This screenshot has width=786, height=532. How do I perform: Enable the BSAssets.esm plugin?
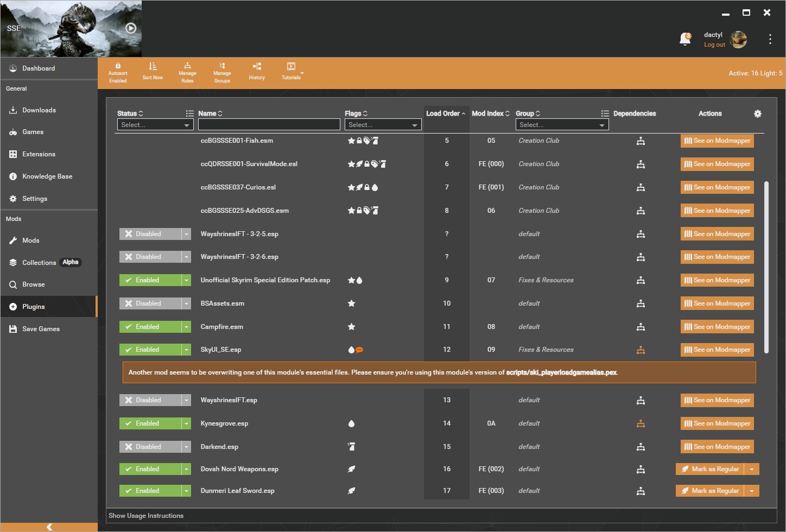tap(151, 303)
